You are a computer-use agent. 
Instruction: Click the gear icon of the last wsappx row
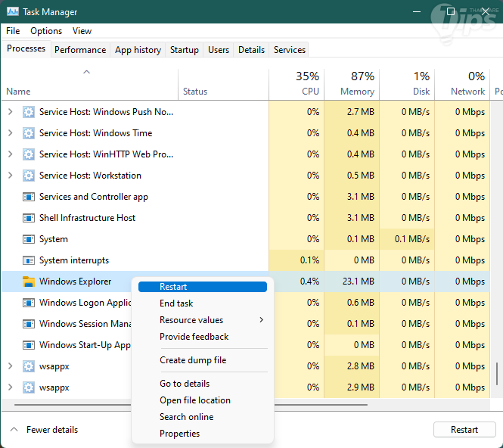pyautogui.click(x=29, y=387)
